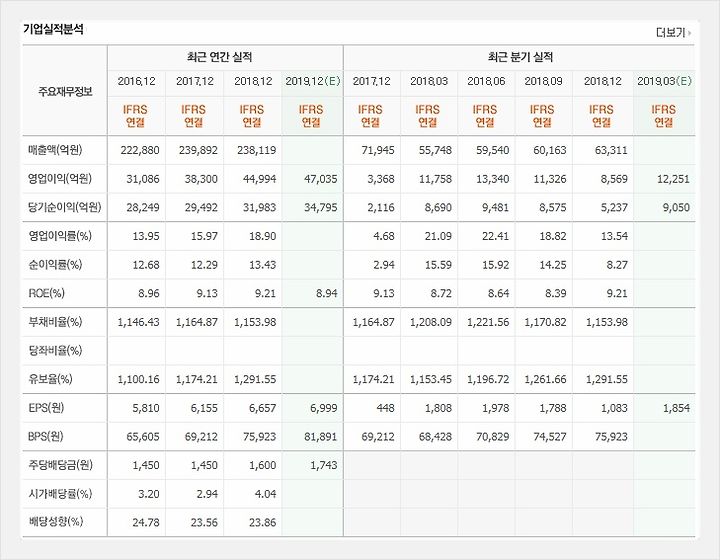Screen dimensions: 720x560
Task: Click the 2018.06 column header
Action: (486, 81)
